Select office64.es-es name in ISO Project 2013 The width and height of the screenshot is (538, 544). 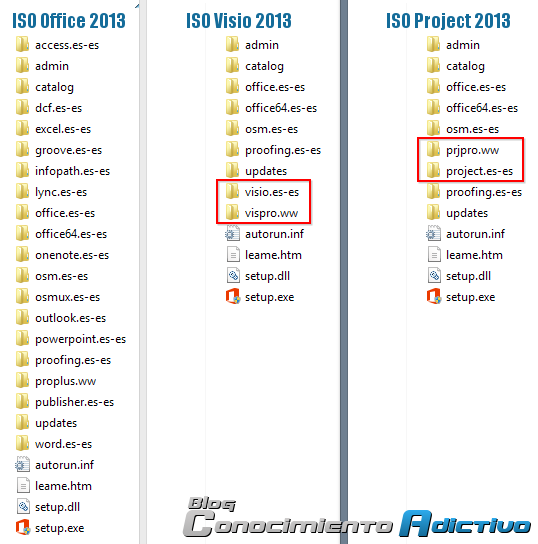click(x=482, y=108)
